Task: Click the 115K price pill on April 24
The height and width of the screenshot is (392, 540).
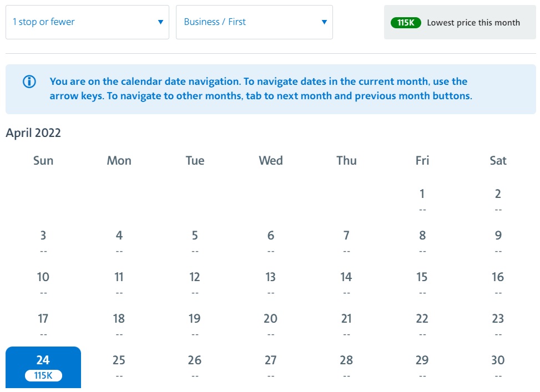Action: (43, 375)
